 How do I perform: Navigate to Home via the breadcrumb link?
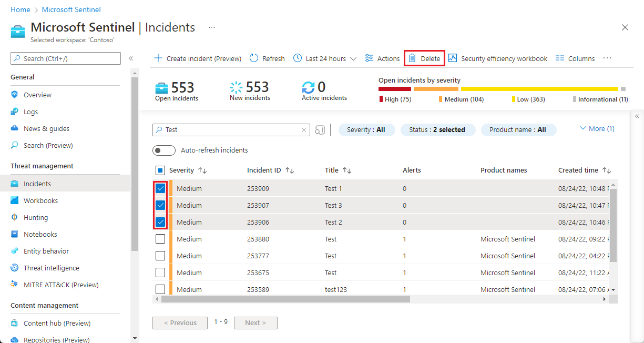[x=20, y=9]
